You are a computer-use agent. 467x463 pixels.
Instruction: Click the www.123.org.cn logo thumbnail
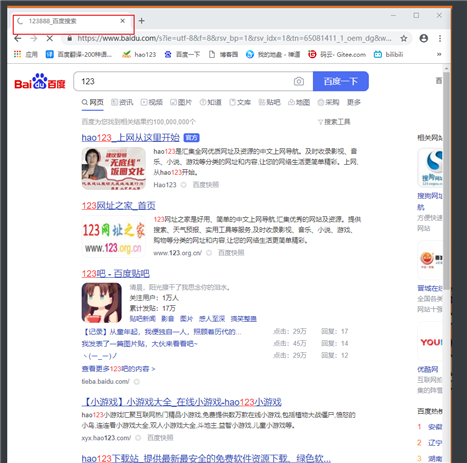point(114,237)
